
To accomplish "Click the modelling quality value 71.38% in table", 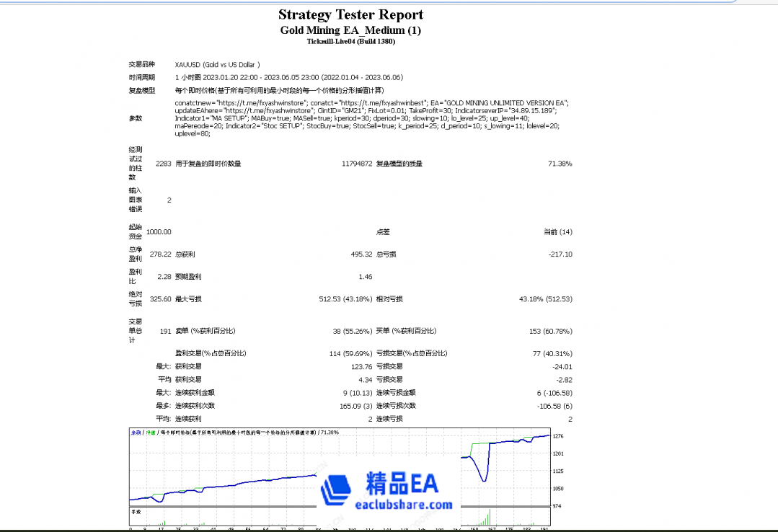I will [x=560, y=164].
